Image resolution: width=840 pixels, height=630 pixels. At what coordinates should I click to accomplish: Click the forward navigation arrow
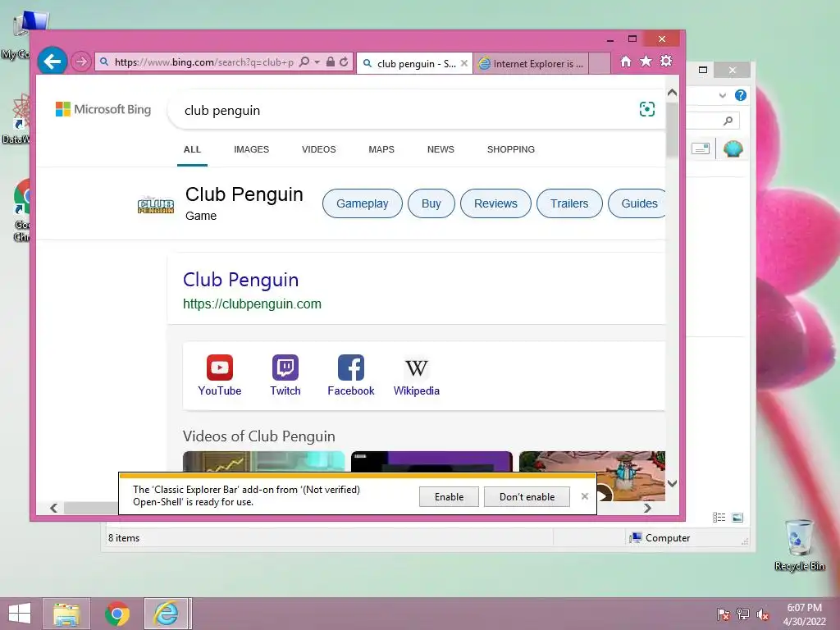[x=81, y=62]
